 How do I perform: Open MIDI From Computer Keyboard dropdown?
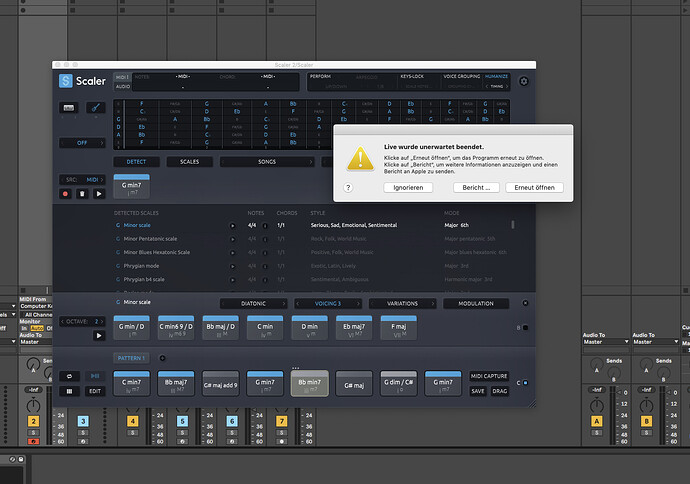coord(36,306)
